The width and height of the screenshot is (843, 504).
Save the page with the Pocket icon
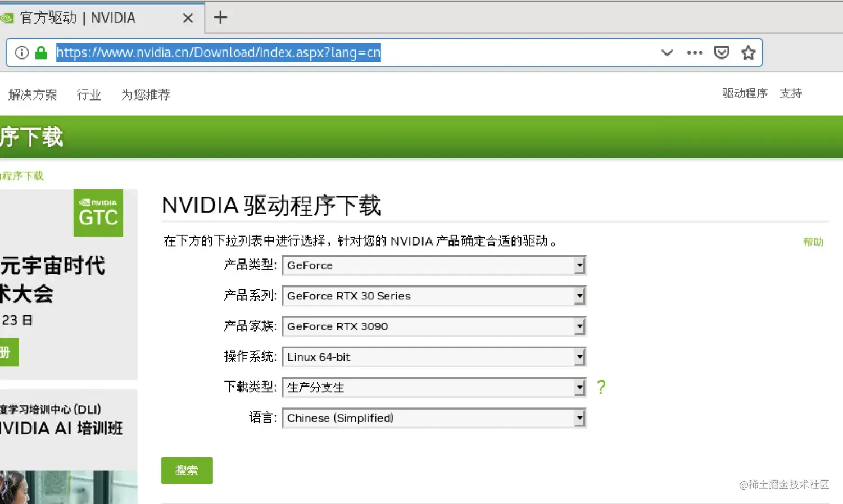[721, 52]
